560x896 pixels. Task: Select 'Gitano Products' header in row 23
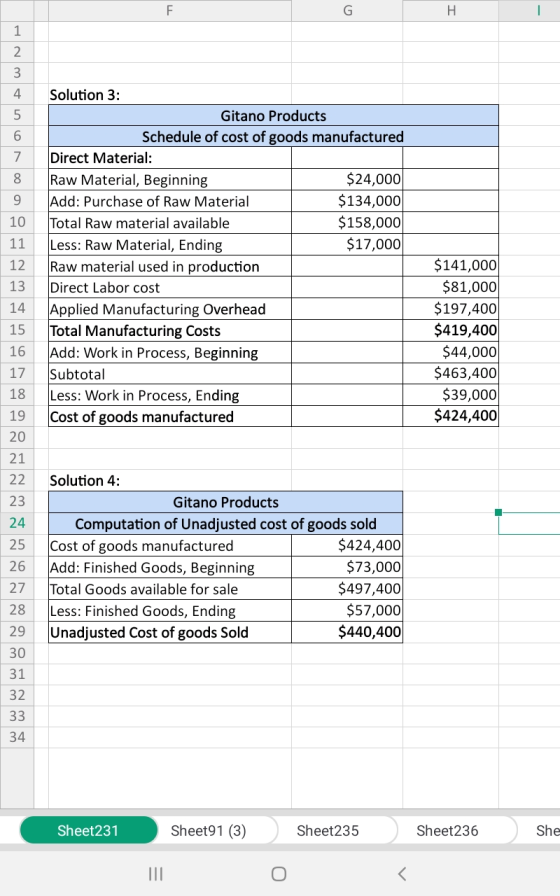[226, 502]
